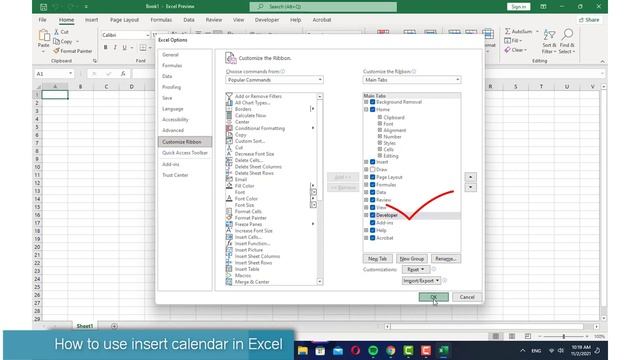Switch to Page Layout view in status bar
The image size is (640, 360).
click(512, 336)
